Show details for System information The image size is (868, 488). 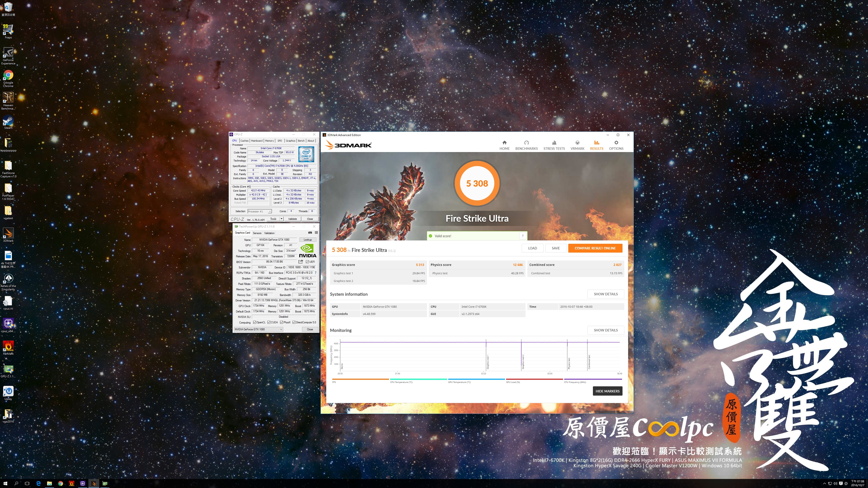606,294
